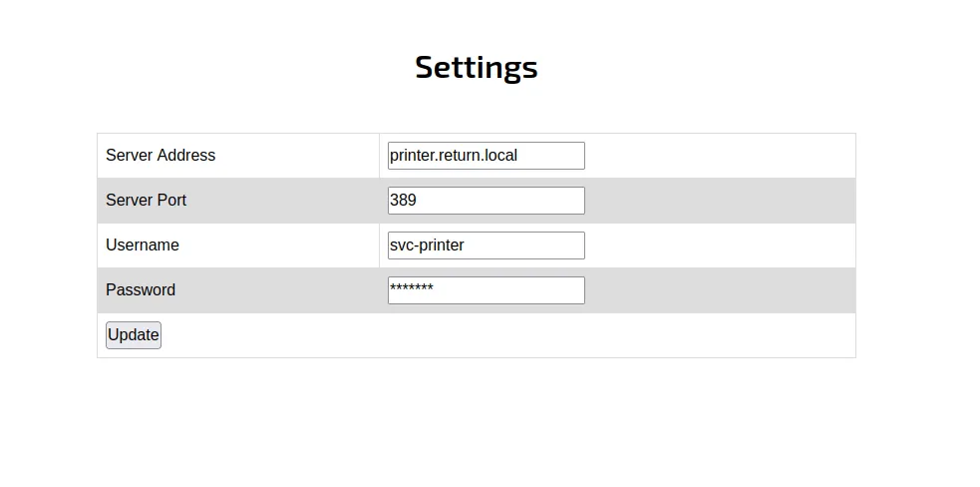Viewport: 980px width, 487px height.
Task: Click the Username label
Action: [143, 245]
